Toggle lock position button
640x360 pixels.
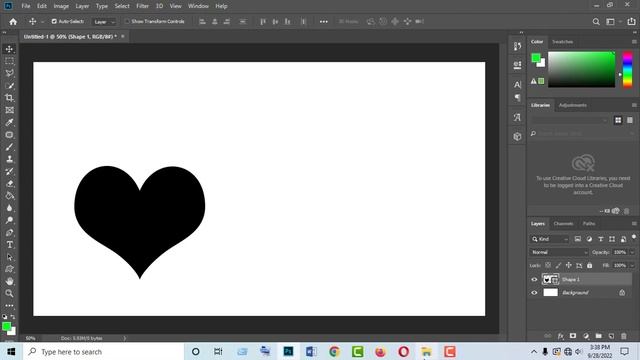(x=569, y=265)
